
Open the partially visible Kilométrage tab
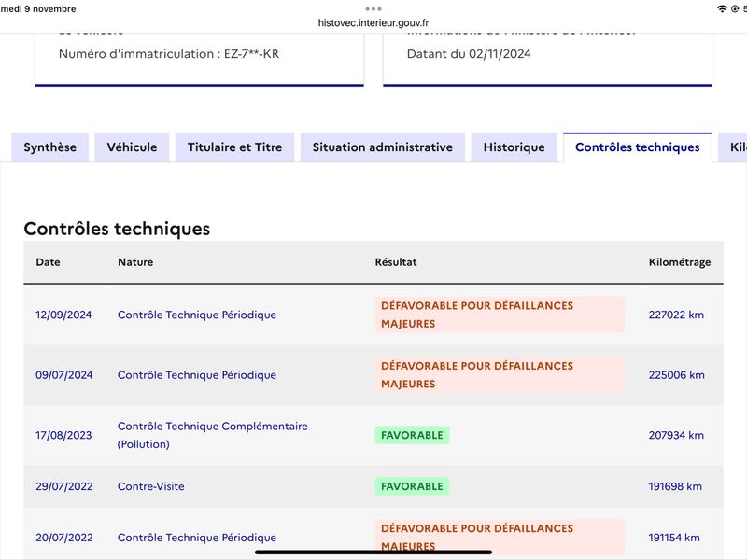[734, 147]
